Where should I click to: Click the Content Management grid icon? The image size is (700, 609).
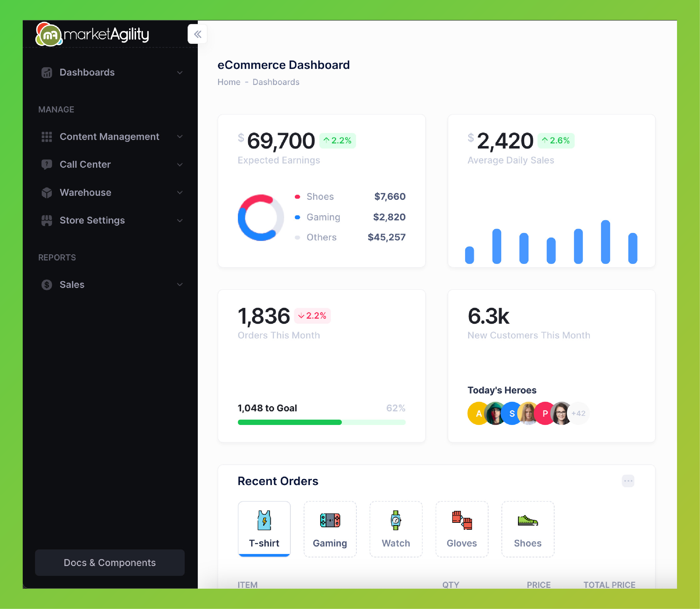click(x=47, y=136)
